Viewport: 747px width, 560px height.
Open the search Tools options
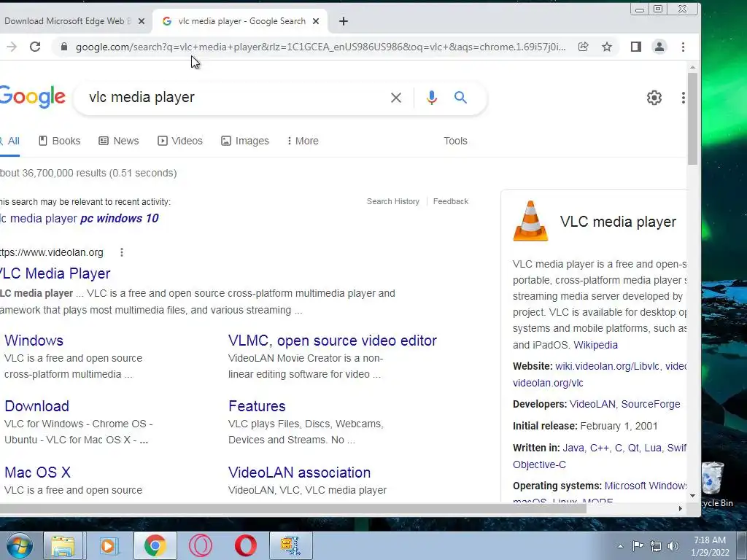point(455,141)
